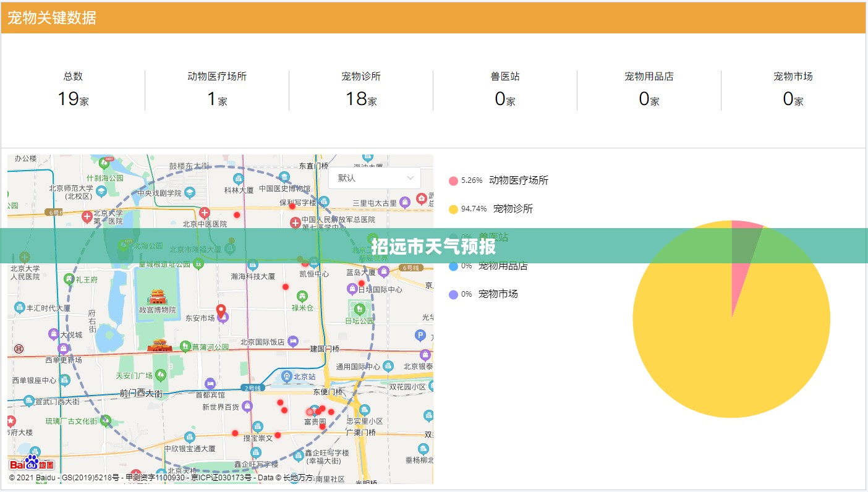Click the 前门西大街 road label

coord(141,393)
